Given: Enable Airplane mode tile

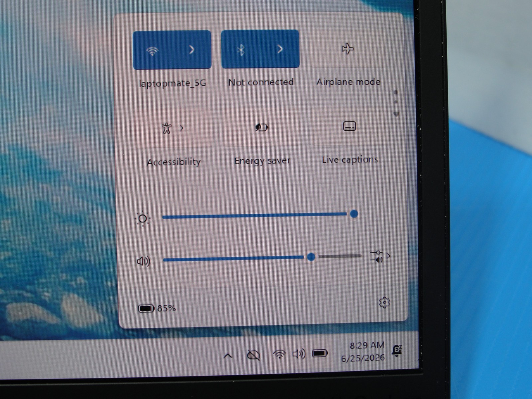Looking at the screenshot, I should 348,49.
